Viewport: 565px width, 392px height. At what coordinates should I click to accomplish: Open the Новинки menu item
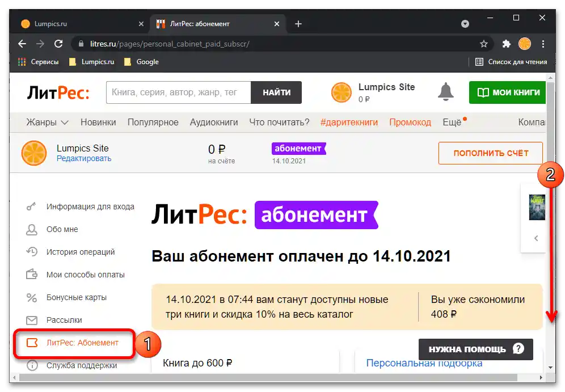pyautogui.click(x=98, y=123)
